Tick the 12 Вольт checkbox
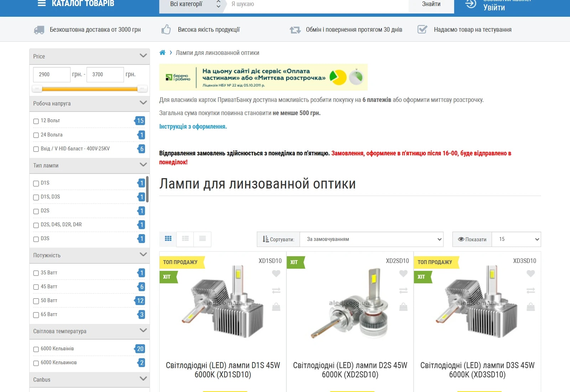Image resolution: width=570 pixels, height=392 pixels. tap(36, 121)
